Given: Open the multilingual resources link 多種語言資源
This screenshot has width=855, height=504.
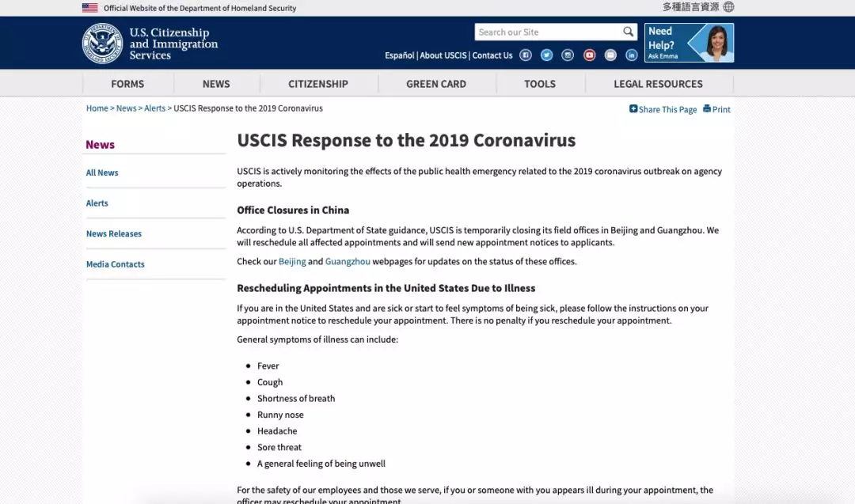Looking at the screenshot, I should coord(691,7).
